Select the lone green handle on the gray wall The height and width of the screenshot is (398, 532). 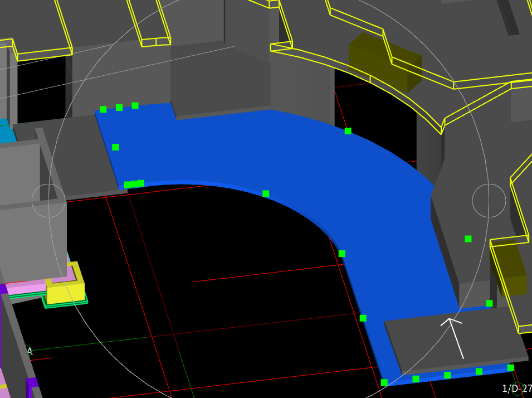pos(468,239)
